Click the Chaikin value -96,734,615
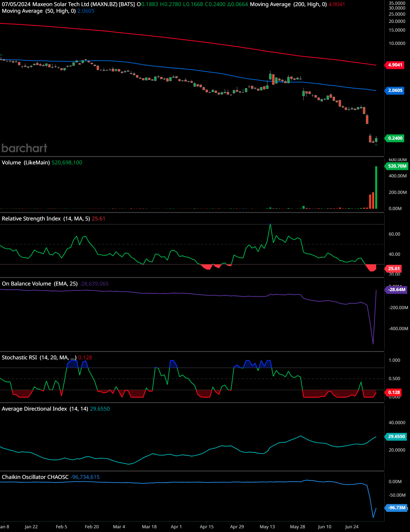This screenshot has height=532, width=410. coord(85,477)
